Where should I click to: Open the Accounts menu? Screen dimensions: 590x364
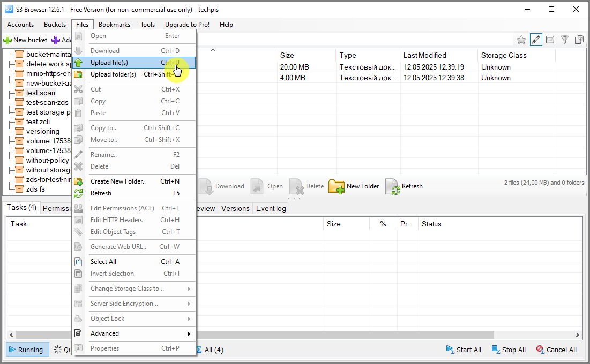click(x=20, y=25)
